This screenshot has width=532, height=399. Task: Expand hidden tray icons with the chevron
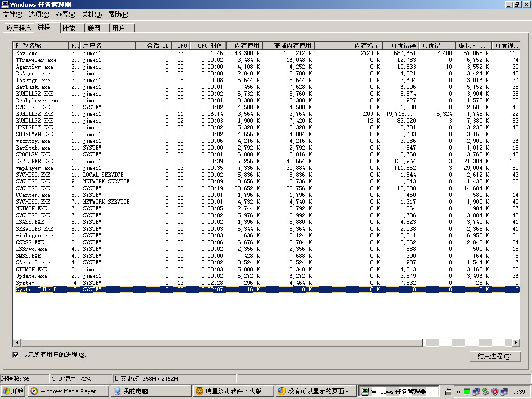[x=458, y=392]
